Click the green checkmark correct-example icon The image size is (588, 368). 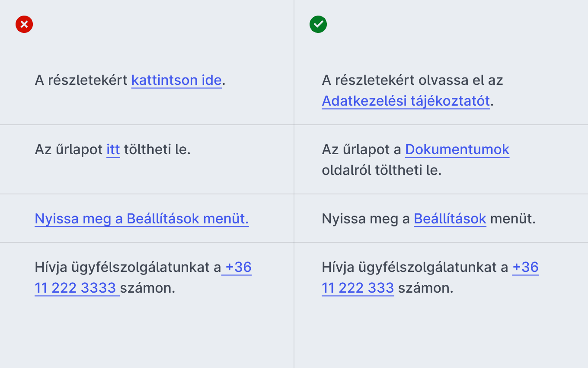click(x=318, y=24)
